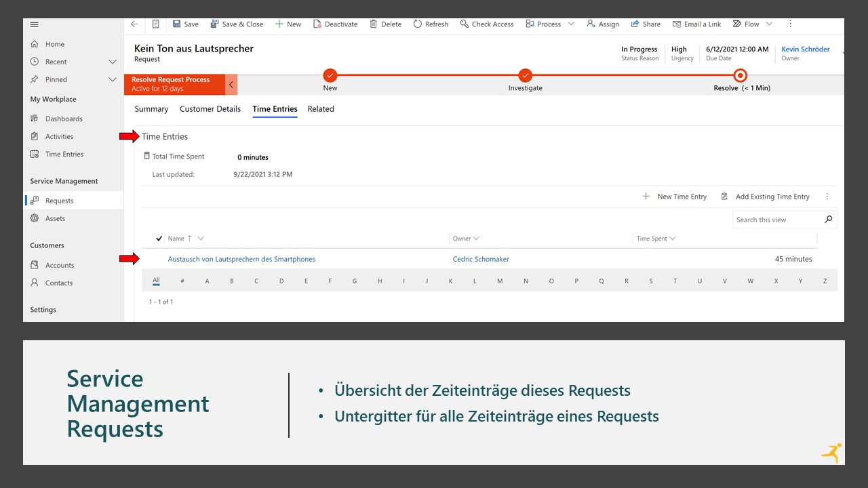Delete the request
Viewport: 868px width, 488px height.
point(386,24)
